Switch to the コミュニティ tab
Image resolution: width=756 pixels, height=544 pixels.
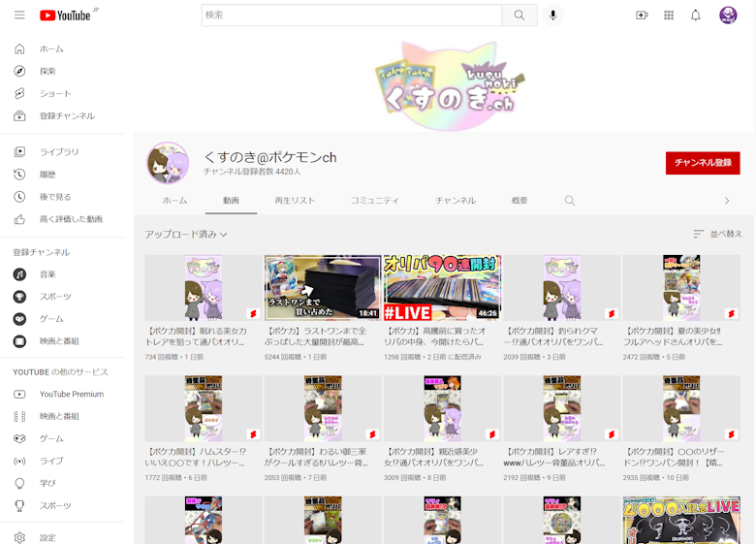[x=374, y=201]
